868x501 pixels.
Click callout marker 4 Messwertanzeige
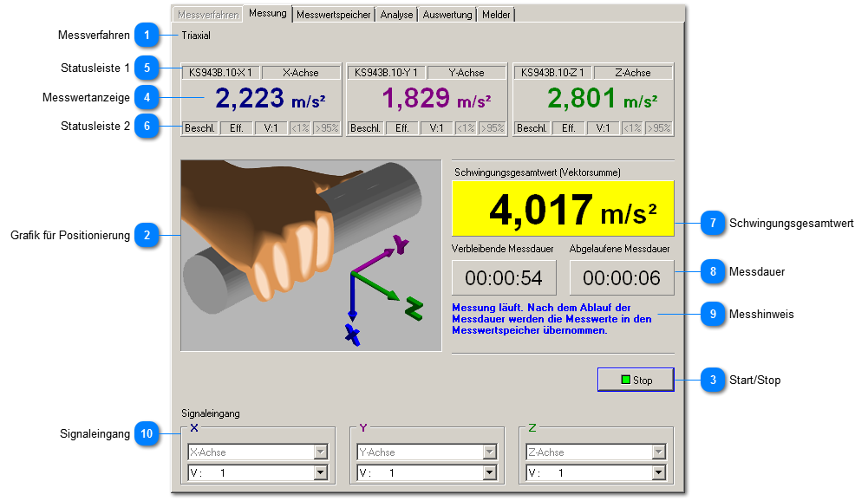click(147, 97)
